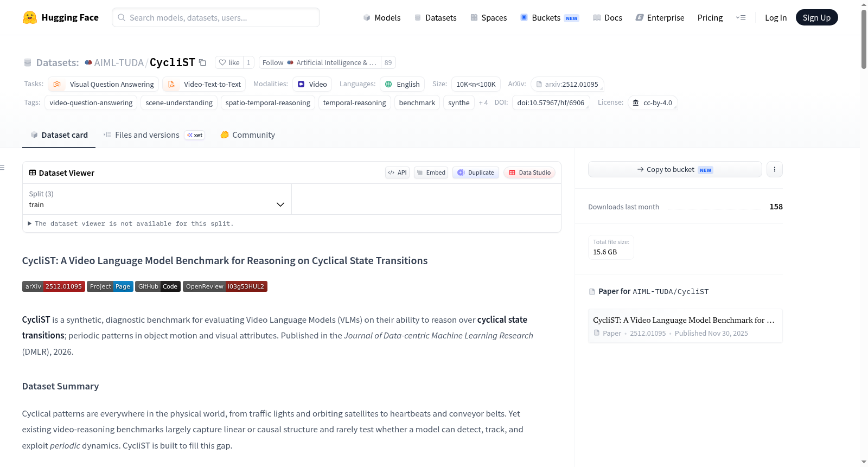The height and width of the screenshot is (467, 868).
Task: Open the arxiv:2512.01095 tag
Action: (567, 84)
